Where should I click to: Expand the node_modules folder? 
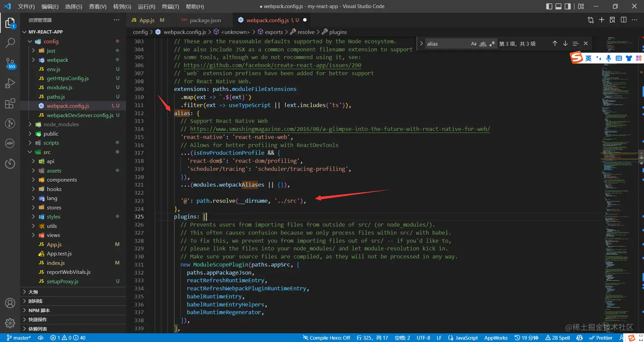pyautogui.click(x=61, y=125)
